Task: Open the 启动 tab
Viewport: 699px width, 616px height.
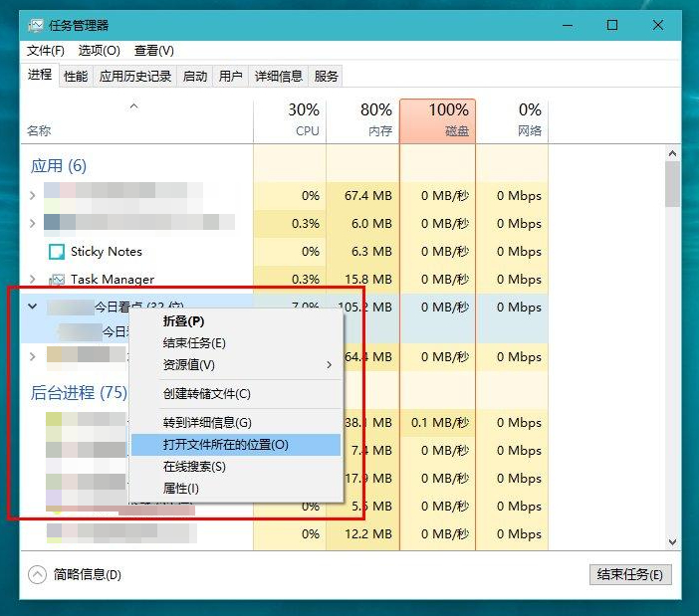Action: (x=195, y=76)
